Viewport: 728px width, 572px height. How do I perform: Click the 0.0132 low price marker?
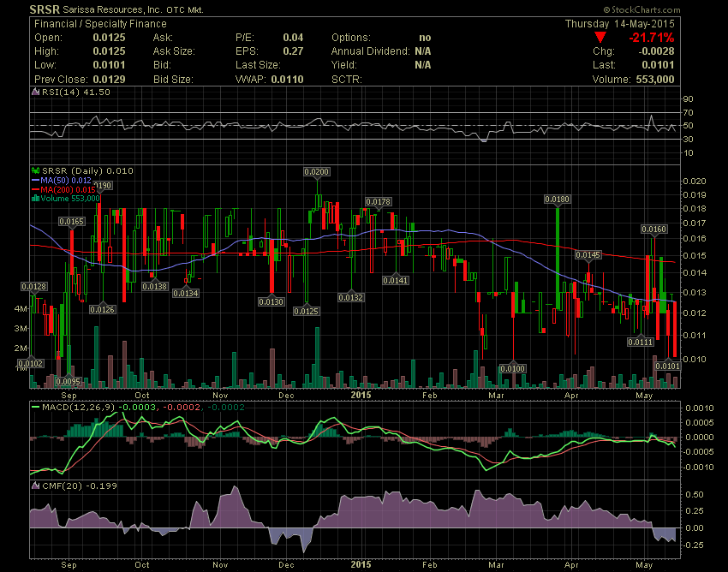click(x=350, y=297)
